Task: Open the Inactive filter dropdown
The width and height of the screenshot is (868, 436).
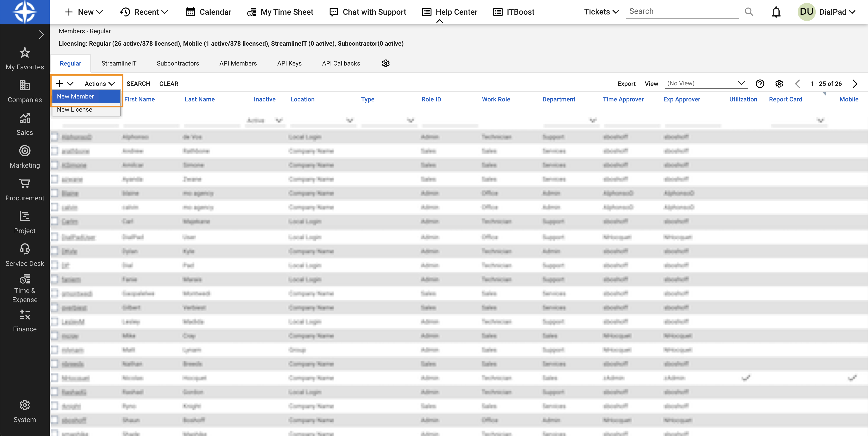Action: [279, 120]
